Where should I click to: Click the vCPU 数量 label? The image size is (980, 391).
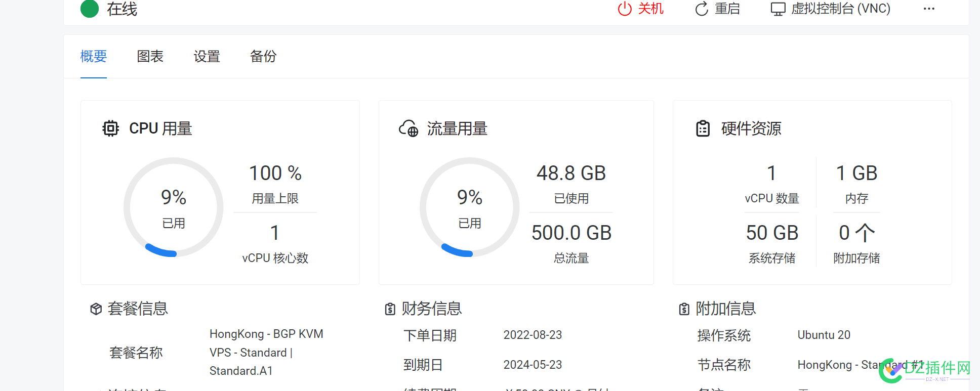[772, 199]
